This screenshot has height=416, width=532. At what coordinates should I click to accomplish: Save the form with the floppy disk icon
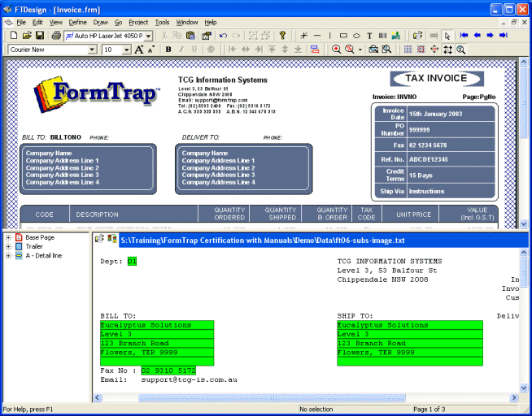click(x=40, y=36)
